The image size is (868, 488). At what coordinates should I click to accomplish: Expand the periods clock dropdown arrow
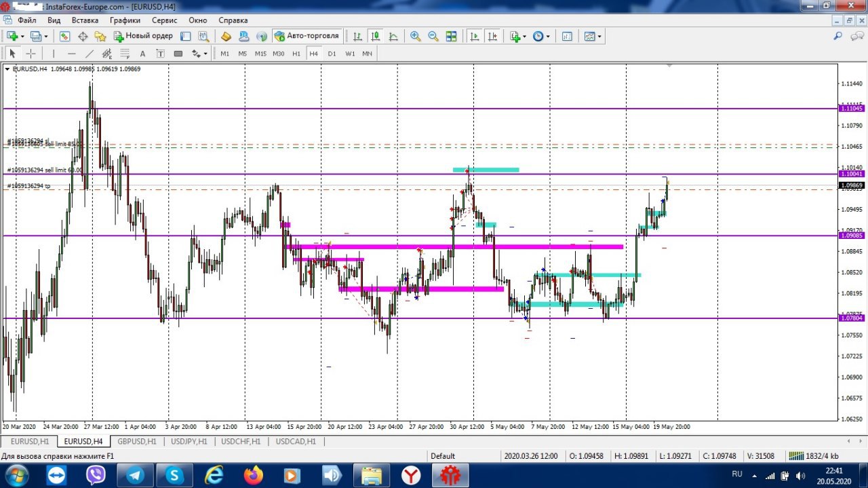coord(548,36)
